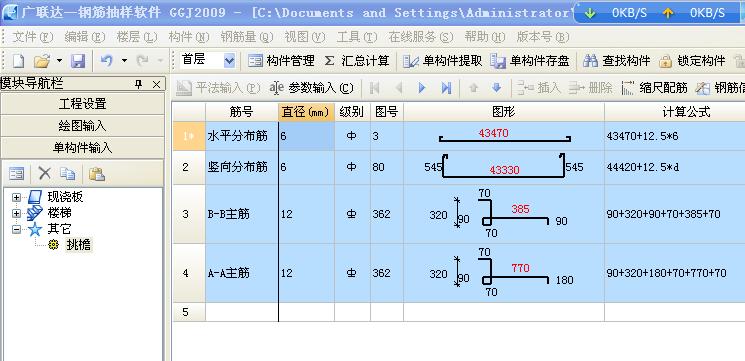This screenshot has width=745, height=361.
Task: Click 缩尺配筋 toolbar button
Action: pyautogui.click(x=655, y=88)
